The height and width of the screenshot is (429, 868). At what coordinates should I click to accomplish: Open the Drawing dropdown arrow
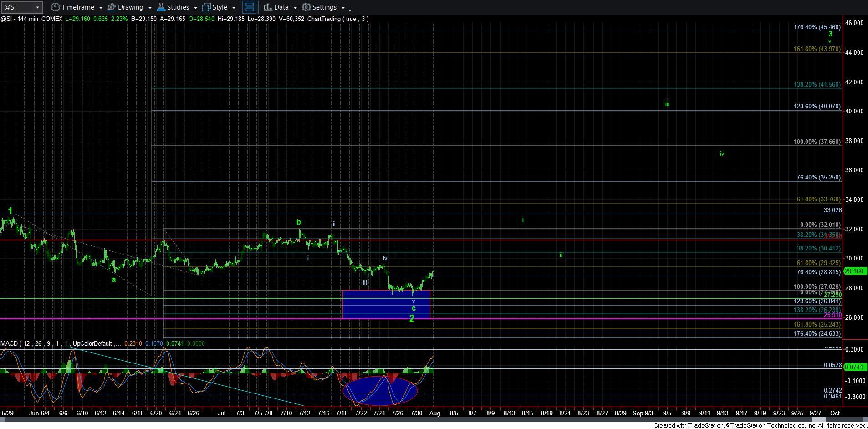tap(149, 8)
